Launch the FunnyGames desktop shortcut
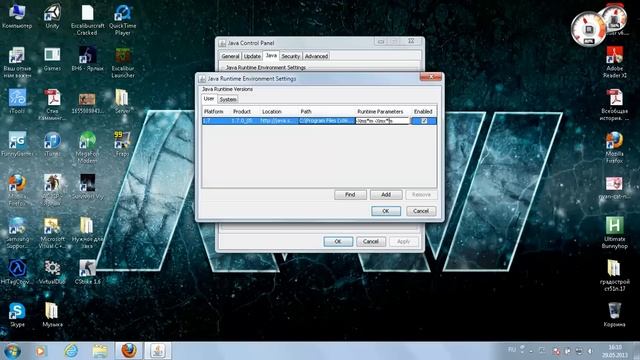Viewport: 640px width, 360px height. pos(17,144)
